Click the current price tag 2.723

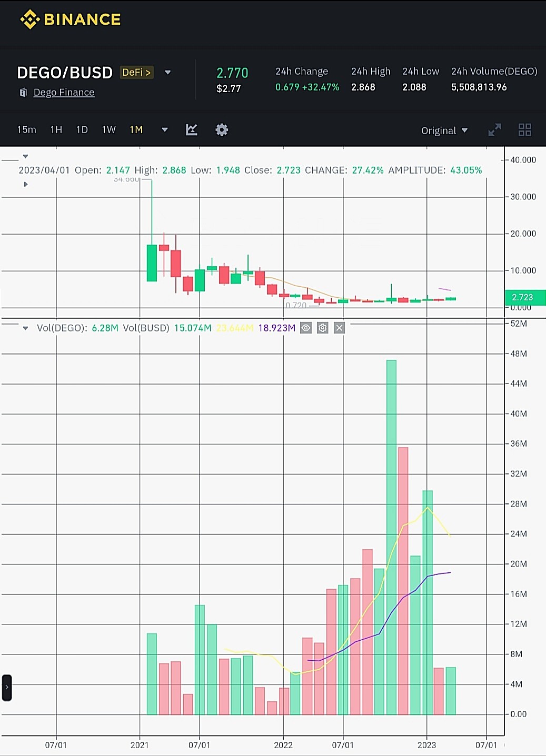pyautogui.click(x=525, y=297)
